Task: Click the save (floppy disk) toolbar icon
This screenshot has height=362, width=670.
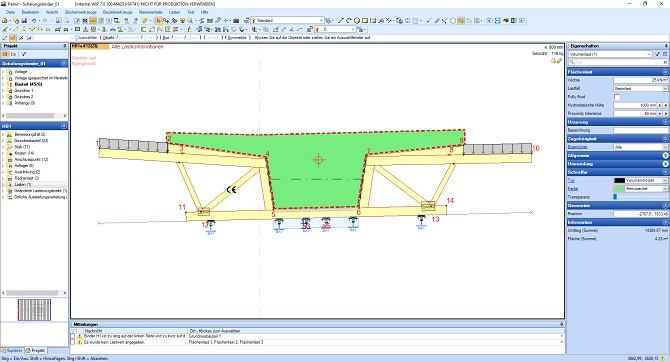Action: 24,21
